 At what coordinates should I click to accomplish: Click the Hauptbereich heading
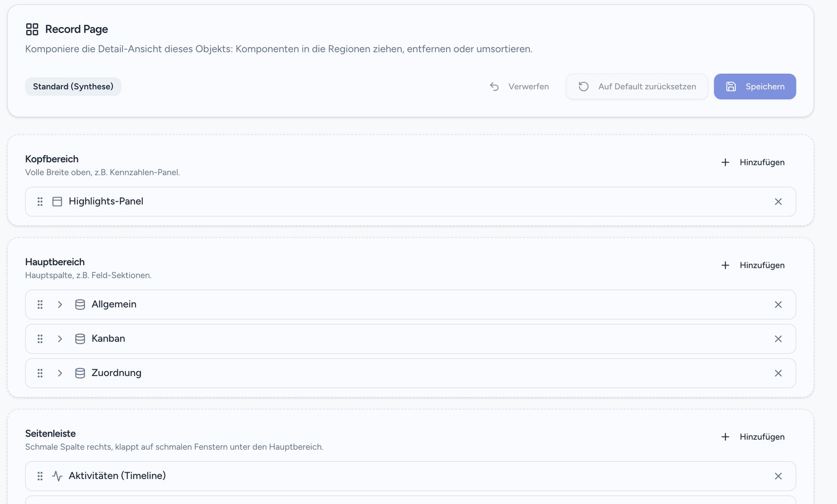(55, 262)
